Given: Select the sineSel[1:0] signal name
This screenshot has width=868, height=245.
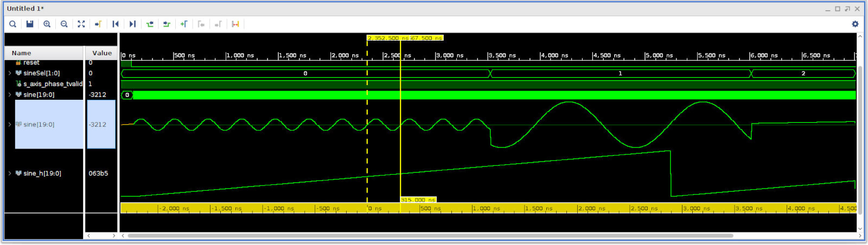Looking at the screenshot, I should [42, 73].
